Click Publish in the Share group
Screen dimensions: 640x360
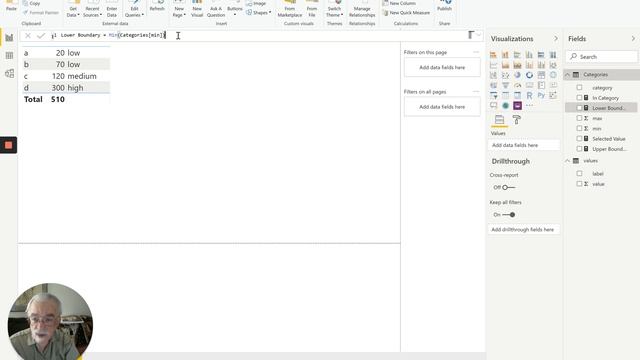pos(444,6)
